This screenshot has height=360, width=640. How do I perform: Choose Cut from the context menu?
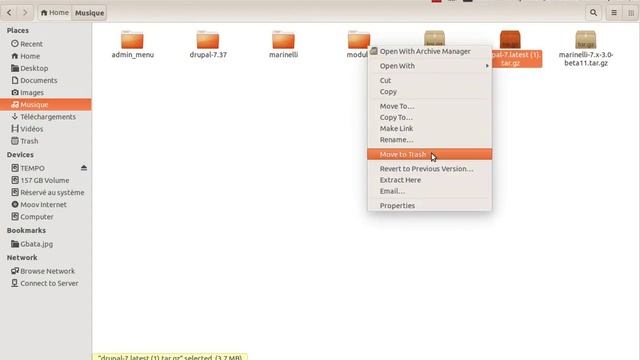pyautogui.click(x=429, y=80)
